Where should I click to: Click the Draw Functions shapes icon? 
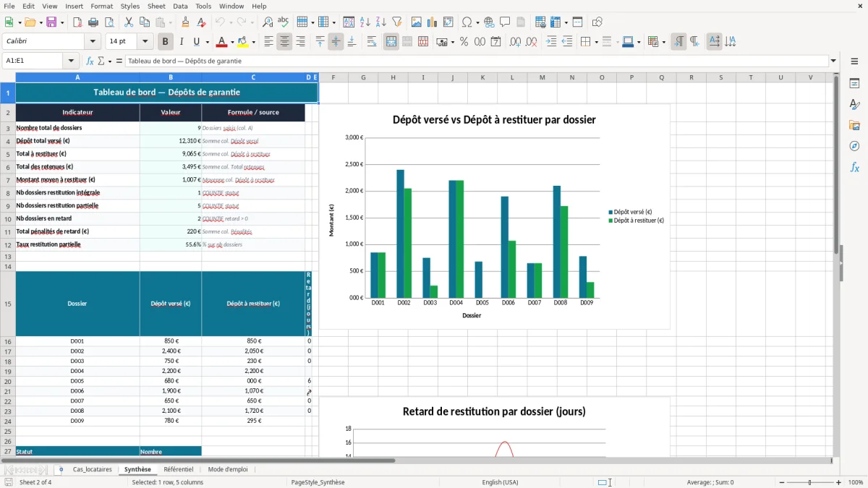point(597,22)
